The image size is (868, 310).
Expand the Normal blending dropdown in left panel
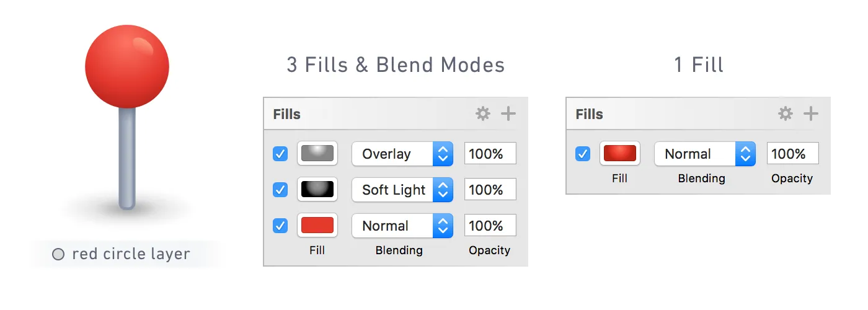pyautogui.click(x=402, y=226)
